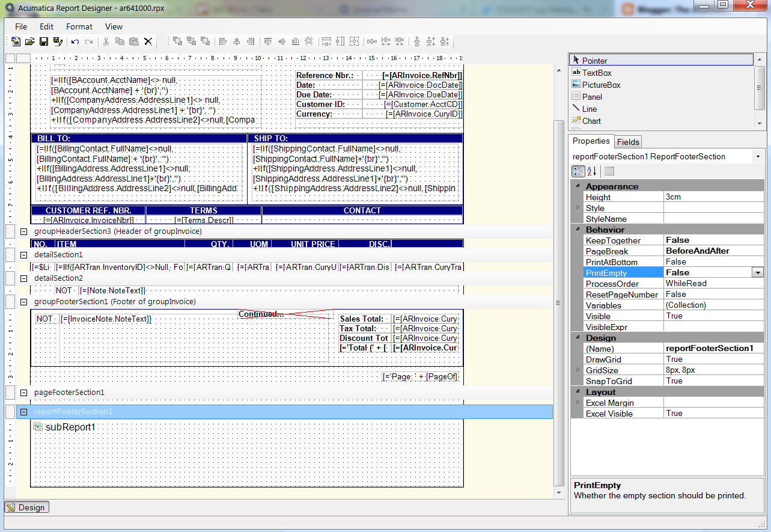Screen dimensions: 771x532
Task: Save the ar641000.rpx report
Action: pyautogui.click(x=43, y=41)
